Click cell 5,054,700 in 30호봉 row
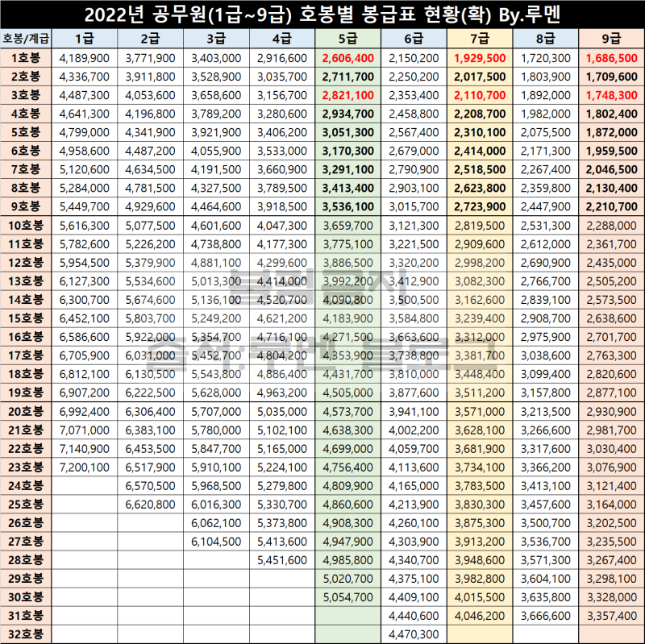 click(348, 597)
